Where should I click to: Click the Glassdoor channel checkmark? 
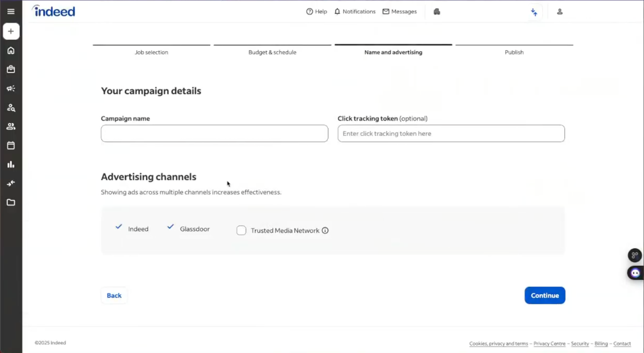tap(171, 227)
